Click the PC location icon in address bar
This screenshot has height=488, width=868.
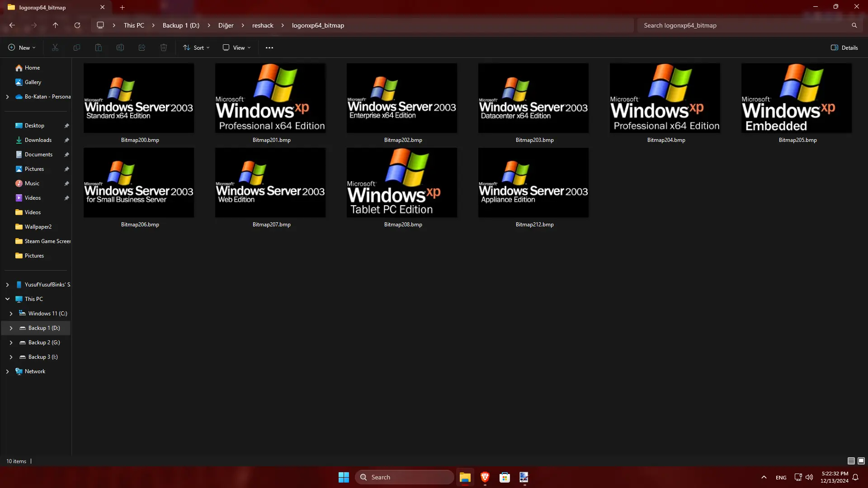tap(100, 25)
